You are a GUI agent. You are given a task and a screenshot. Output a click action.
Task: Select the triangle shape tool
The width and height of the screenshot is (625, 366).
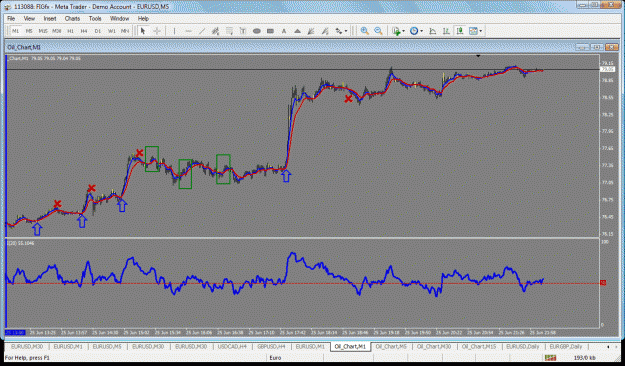tap(297, 31)
